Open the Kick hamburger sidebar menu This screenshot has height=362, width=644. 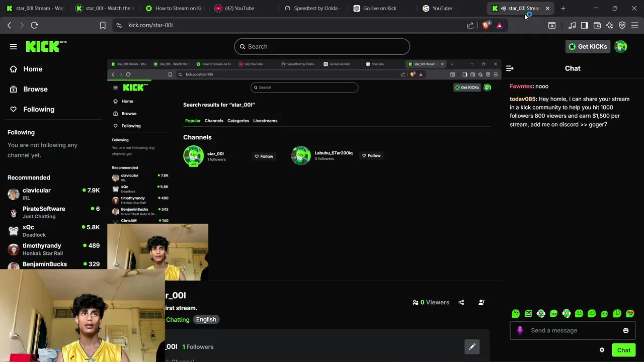14,47
